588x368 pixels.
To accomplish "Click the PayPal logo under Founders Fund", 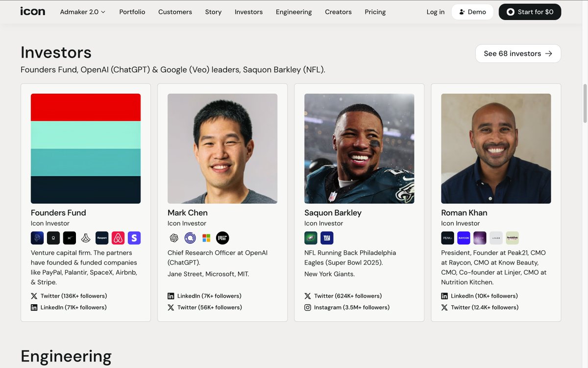I will [x=37, y=238].
